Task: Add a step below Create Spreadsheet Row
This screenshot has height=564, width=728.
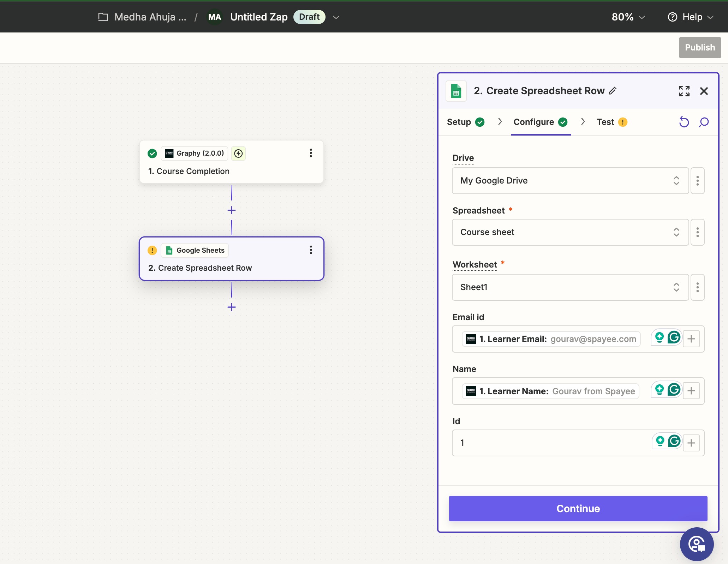Action: pos(232,307)
